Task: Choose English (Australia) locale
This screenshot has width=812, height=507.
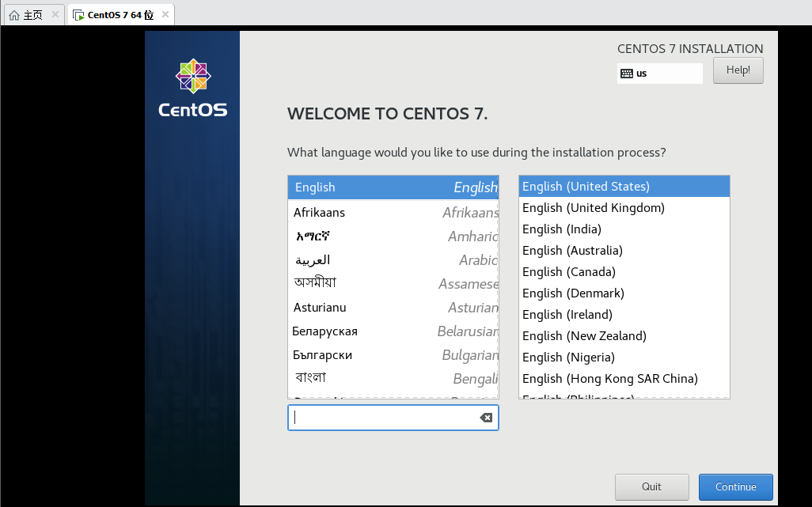Action: tap(624, 251)
